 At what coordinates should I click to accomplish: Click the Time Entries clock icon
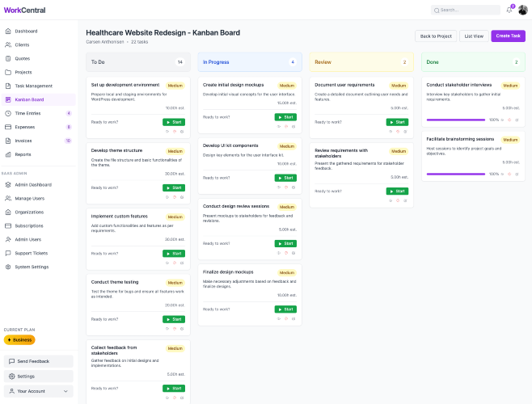coord(8,113)
